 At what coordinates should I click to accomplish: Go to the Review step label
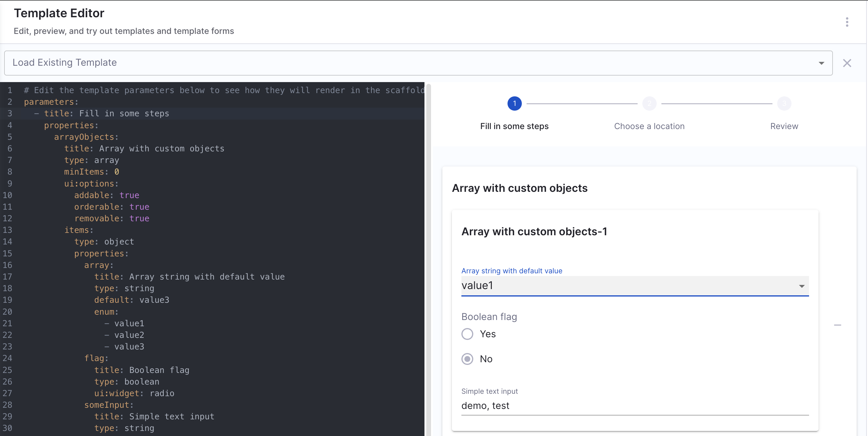pos(784,126)
